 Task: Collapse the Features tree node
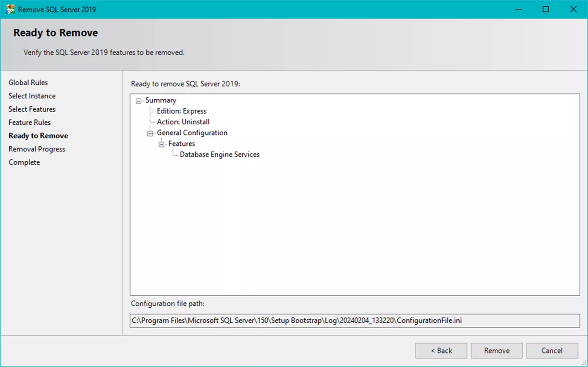(162, 144)
